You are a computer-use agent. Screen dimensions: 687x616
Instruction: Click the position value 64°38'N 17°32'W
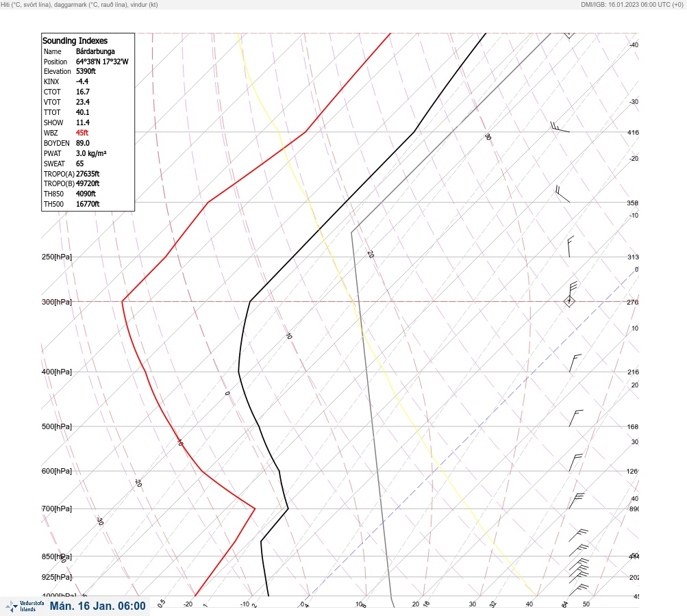pyautogui.click(x=102, y=62)
